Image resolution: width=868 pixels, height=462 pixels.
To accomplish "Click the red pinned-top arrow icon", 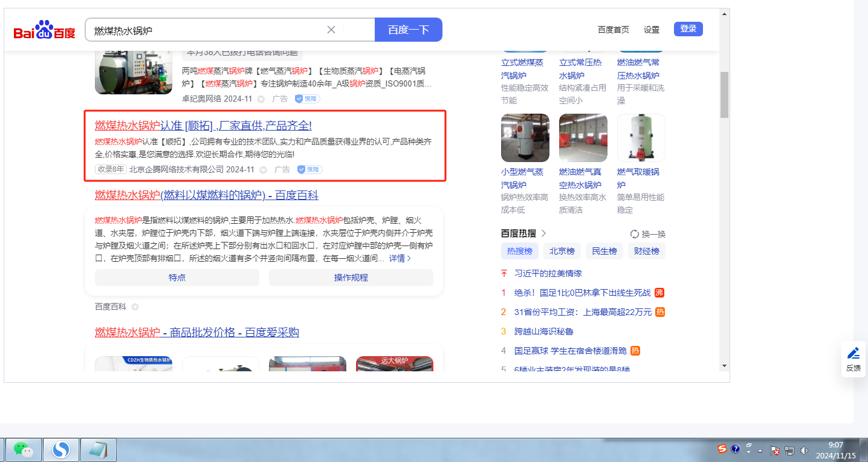I will 504,273.
